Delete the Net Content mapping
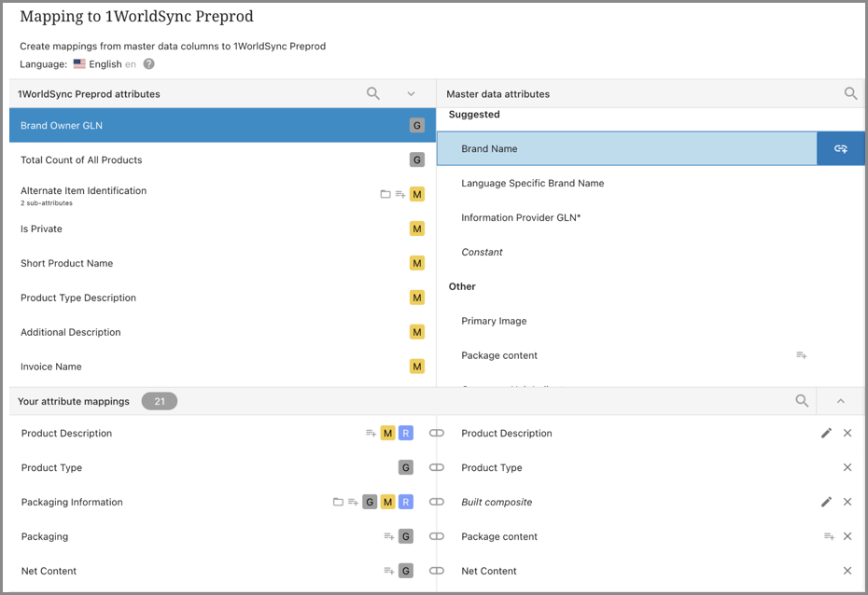This screenshot has width=868, height=595. point(847,571)
